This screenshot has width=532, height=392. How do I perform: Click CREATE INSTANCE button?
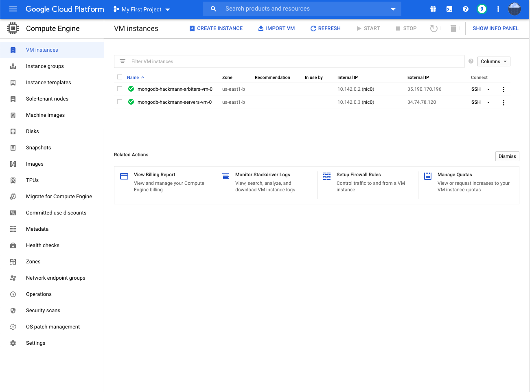[216, 28]
